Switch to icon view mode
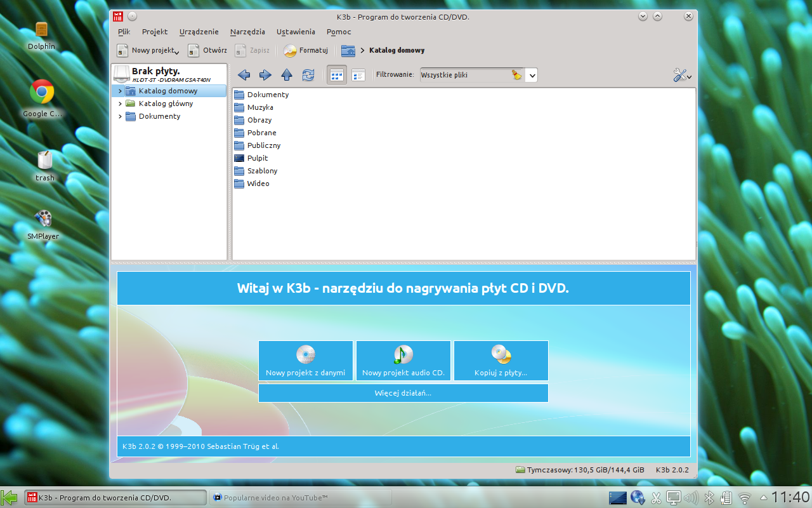812x508 pixels. tap(337, 75)
